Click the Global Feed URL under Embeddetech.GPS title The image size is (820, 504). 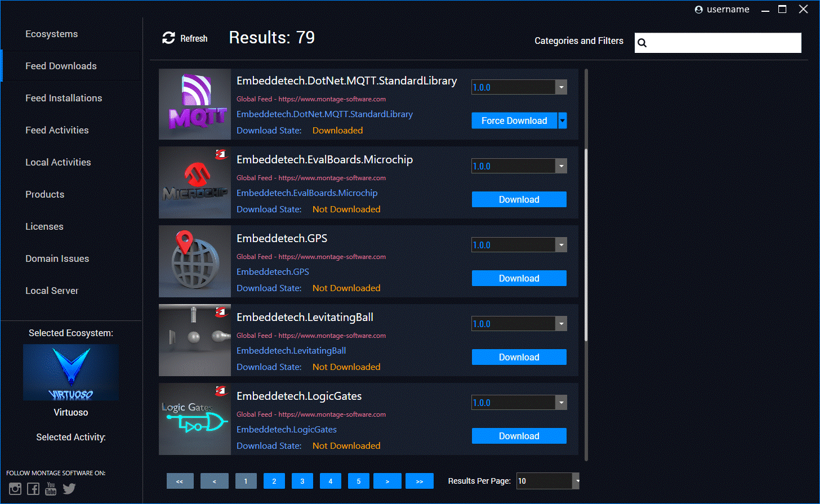pos(311,257)
